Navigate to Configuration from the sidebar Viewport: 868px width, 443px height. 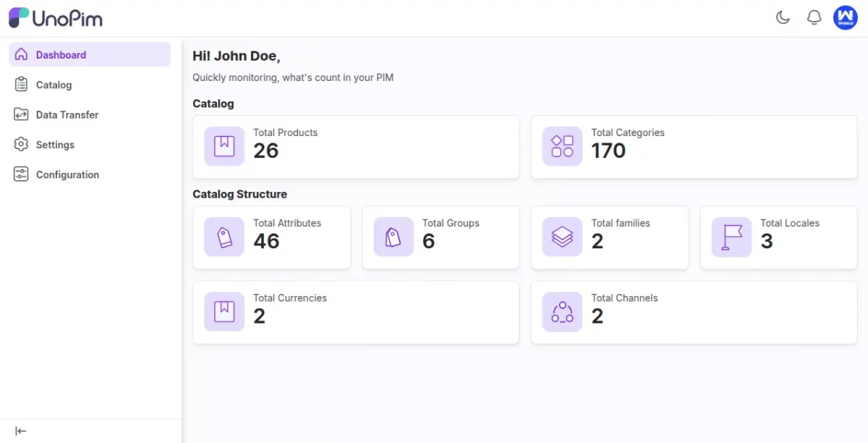[67, 174]
